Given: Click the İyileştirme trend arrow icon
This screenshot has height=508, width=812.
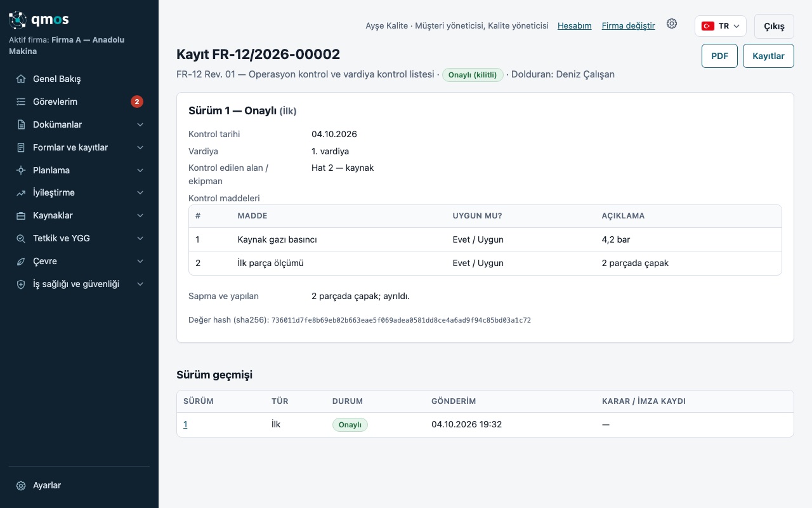Looking at the screenshot, I should 21,193.
